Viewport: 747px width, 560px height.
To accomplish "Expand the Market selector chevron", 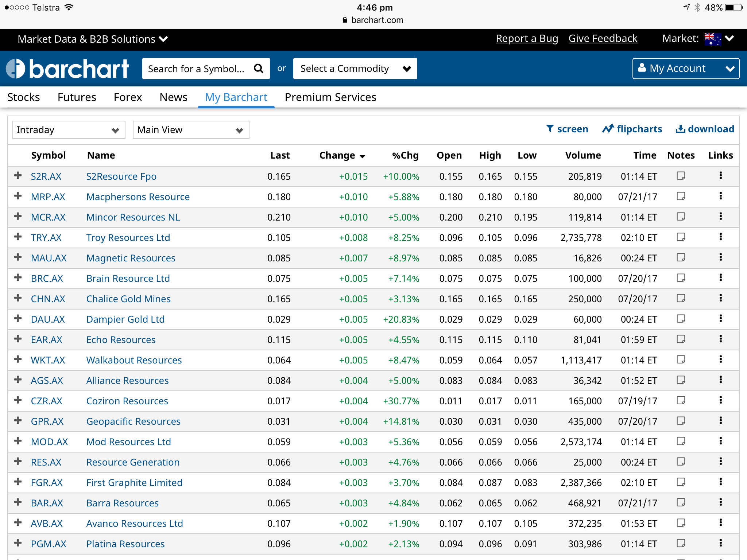I will pyautogui.click(x=729, y=39).
